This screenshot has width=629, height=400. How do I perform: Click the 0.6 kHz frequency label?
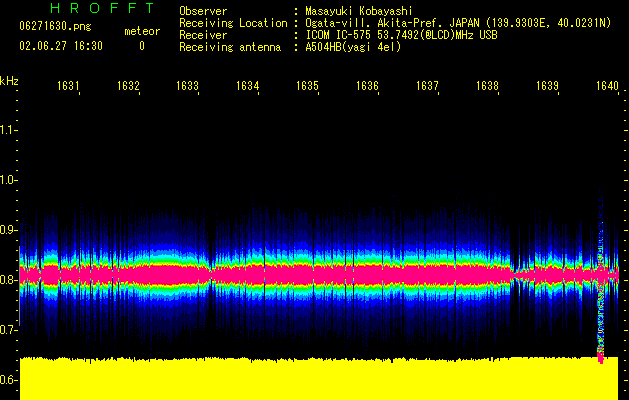point(7,380)
